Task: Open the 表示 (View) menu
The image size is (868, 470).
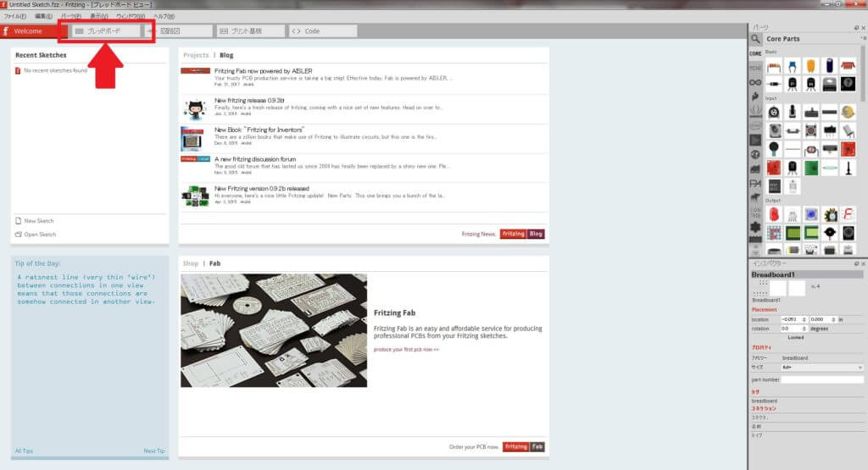Action: (x=99, y=16)
